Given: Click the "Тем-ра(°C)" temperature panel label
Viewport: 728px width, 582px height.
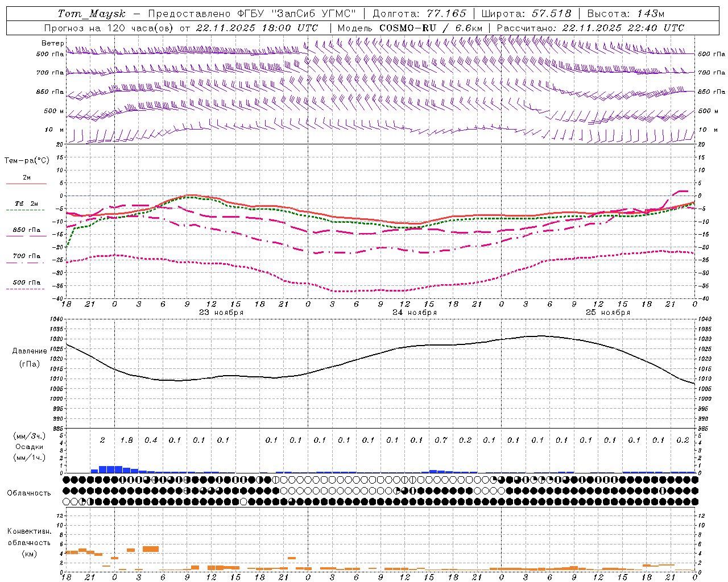Looking at the screenshot, I should point(27,160).
